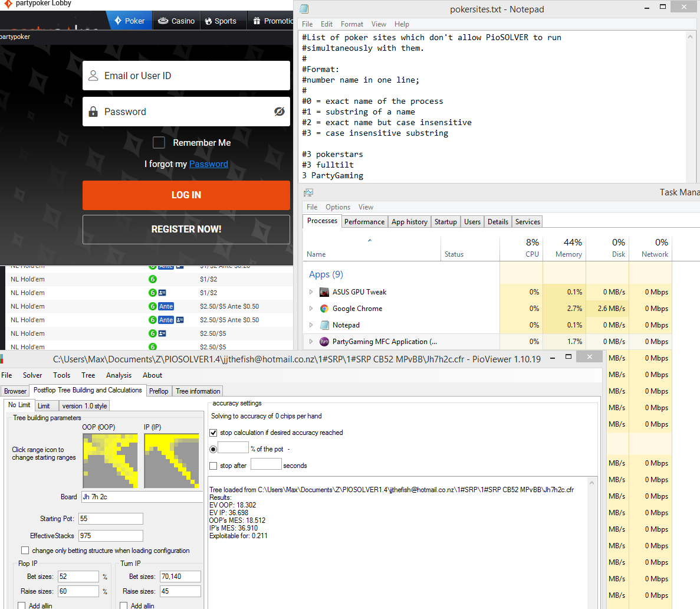Open PioViewer Analysis menu
700x609 pixels.
coord(119,375)
